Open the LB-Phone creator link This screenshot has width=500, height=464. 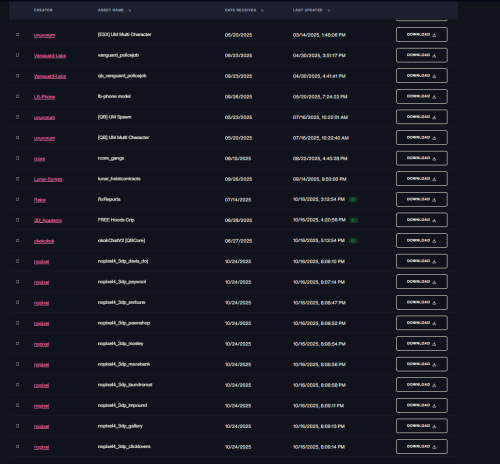(x=44, y=97)
